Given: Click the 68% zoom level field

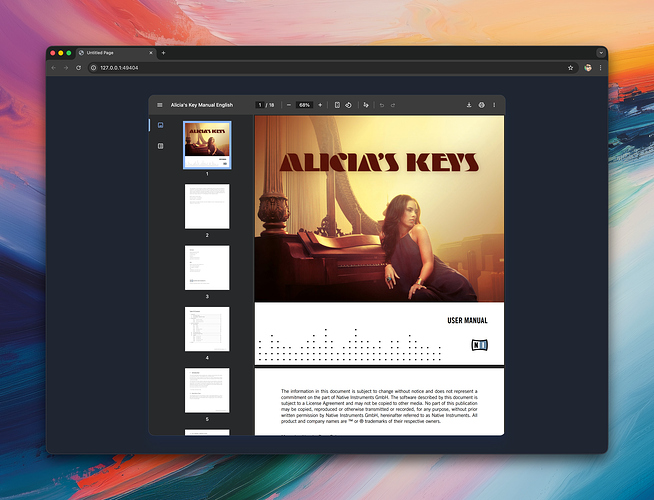Looking at the screenshot, I should [x=304, y=105].
